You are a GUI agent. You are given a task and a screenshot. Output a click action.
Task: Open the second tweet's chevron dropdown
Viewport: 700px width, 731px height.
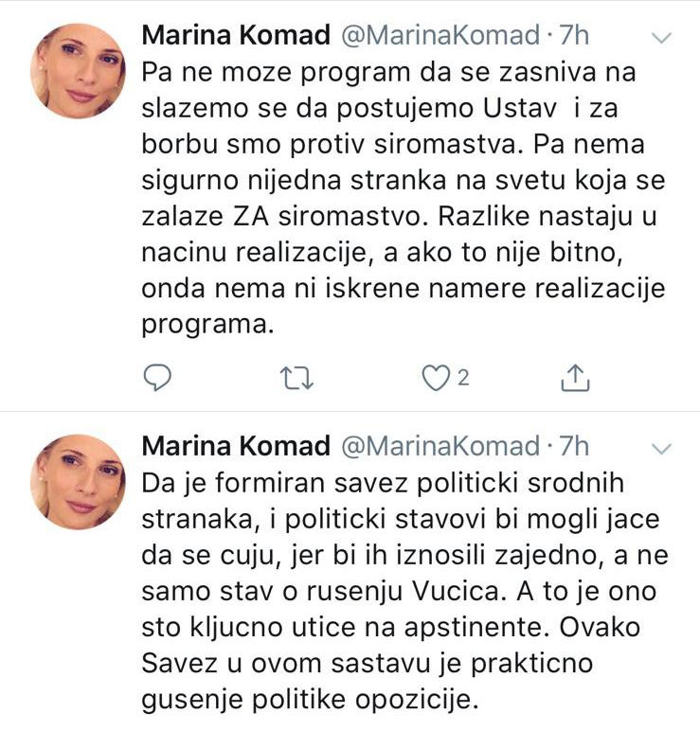663,448
